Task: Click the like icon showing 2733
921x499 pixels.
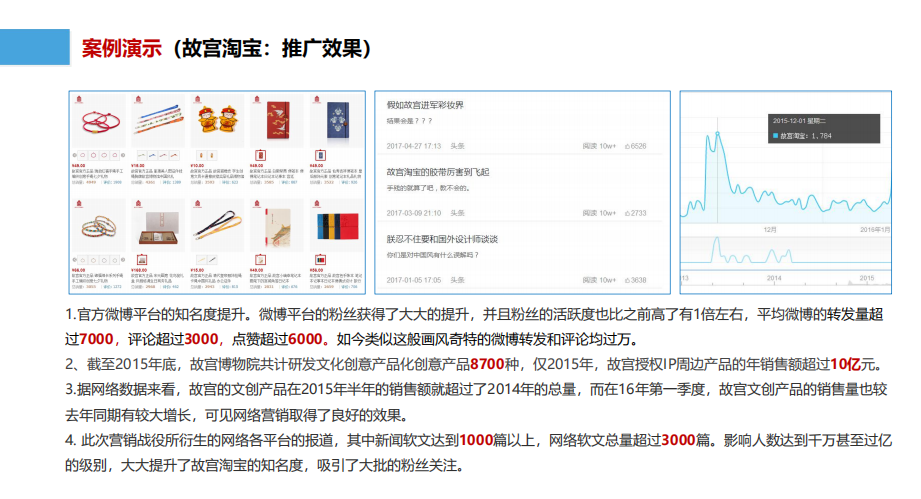Action: click(627, 213)
